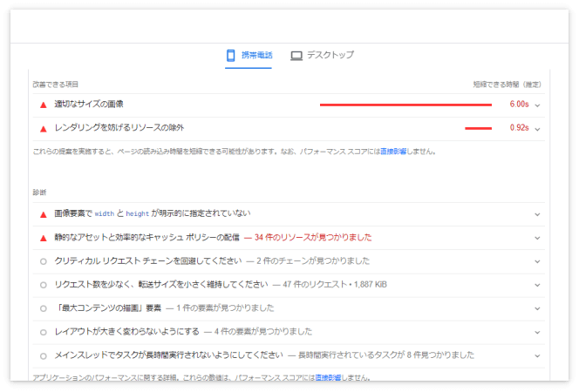Click the 診断 section heading
The height and width of the screenshot is (392, 579).
[x=39, y=193]
